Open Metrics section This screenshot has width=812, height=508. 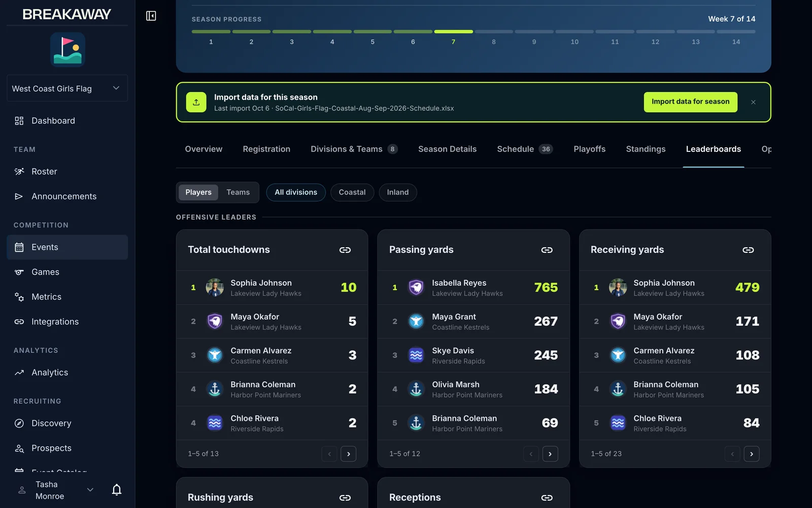pos(67,297)
